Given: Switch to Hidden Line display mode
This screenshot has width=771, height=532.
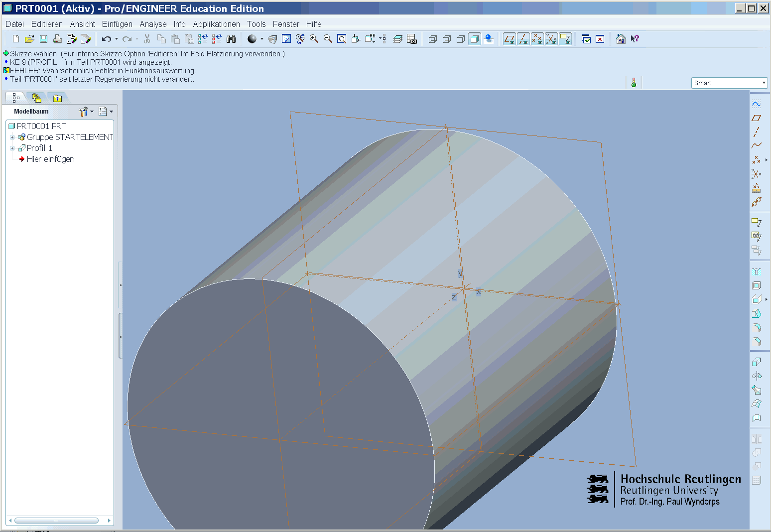Looking at the screenshot, I should [x=447, y=39].
